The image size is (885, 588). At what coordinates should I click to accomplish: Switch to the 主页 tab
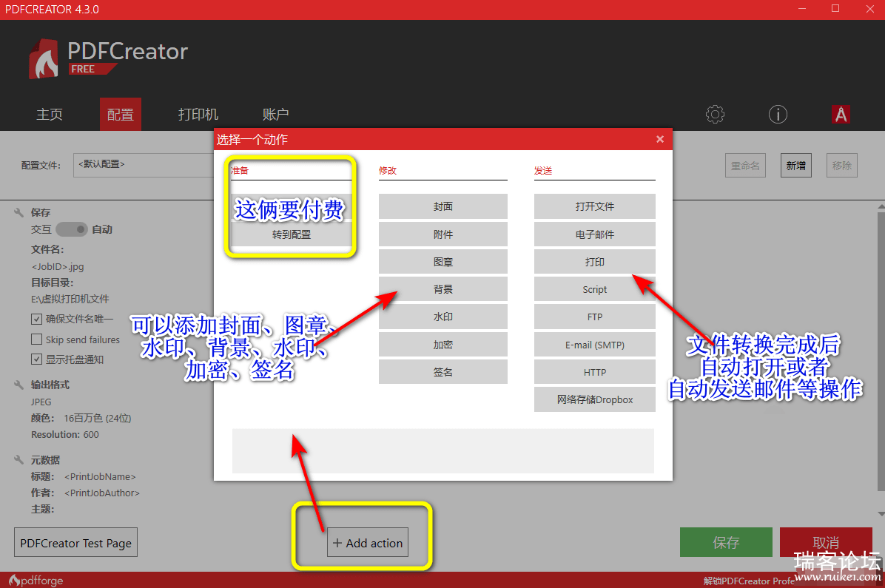coord(50,115)
